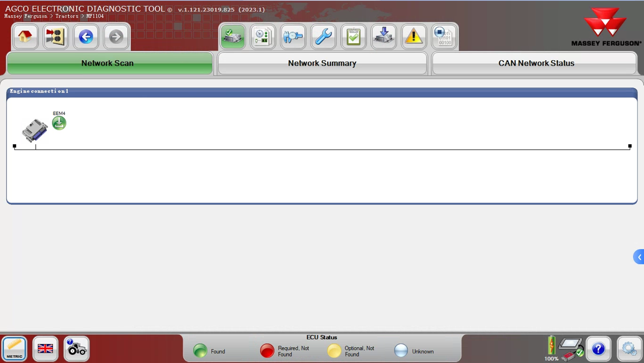
Task: Open the diagnostic adapter connection icon
Action: coord(572,349)
